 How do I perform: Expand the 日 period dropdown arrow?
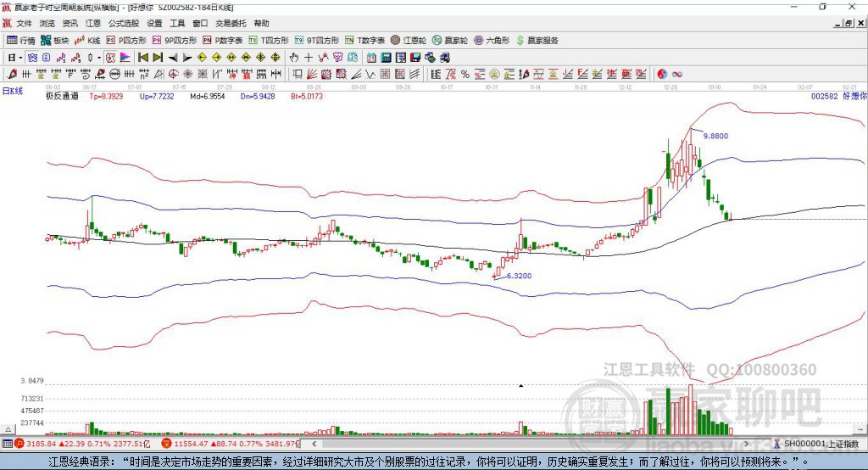20,58
